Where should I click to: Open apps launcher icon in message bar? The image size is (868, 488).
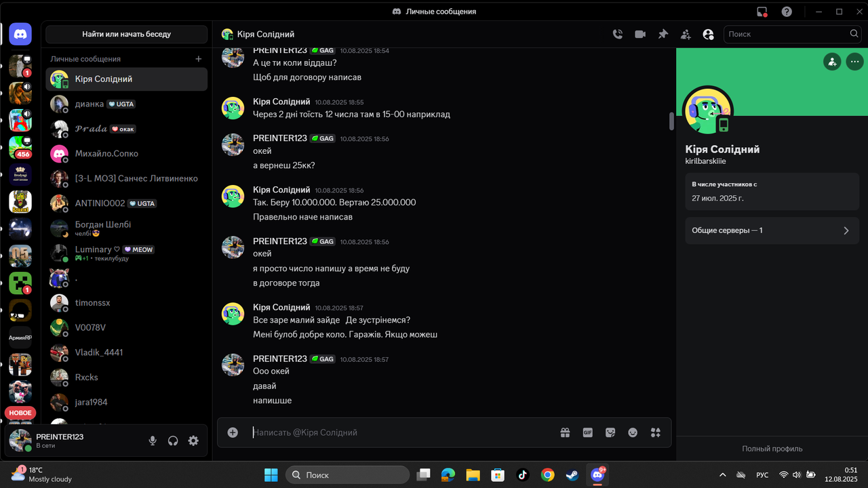pos(656,432)
